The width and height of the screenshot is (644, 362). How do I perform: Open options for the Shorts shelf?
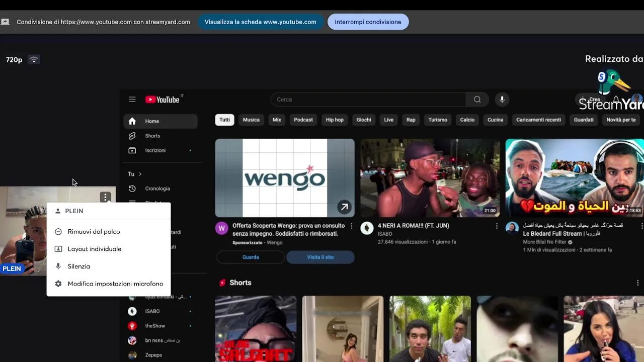[x=637, y=283]
